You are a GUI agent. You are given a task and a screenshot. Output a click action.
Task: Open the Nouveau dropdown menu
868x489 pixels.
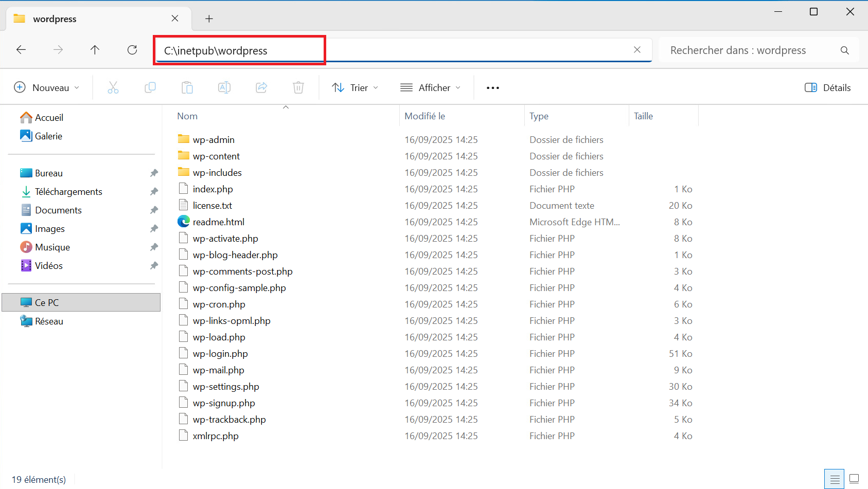click(47, 87)
